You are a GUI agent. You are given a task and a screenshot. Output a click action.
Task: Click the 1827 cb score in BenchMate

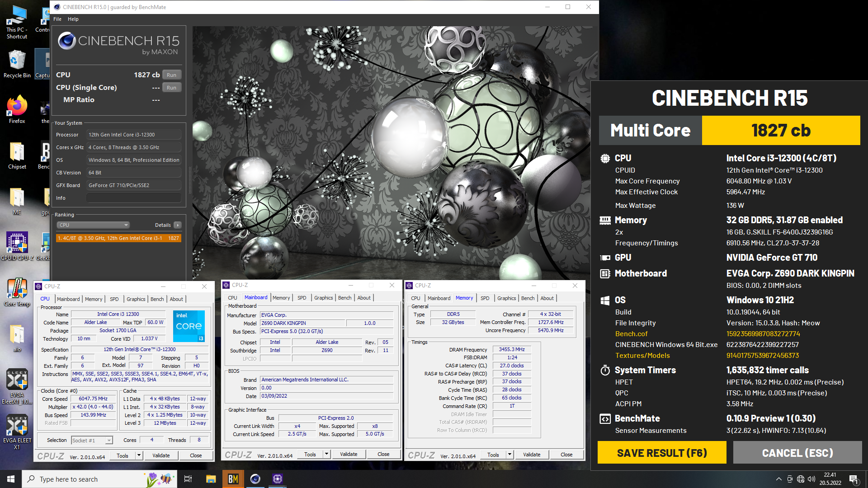pyautogui.click(x=781, y=131)
